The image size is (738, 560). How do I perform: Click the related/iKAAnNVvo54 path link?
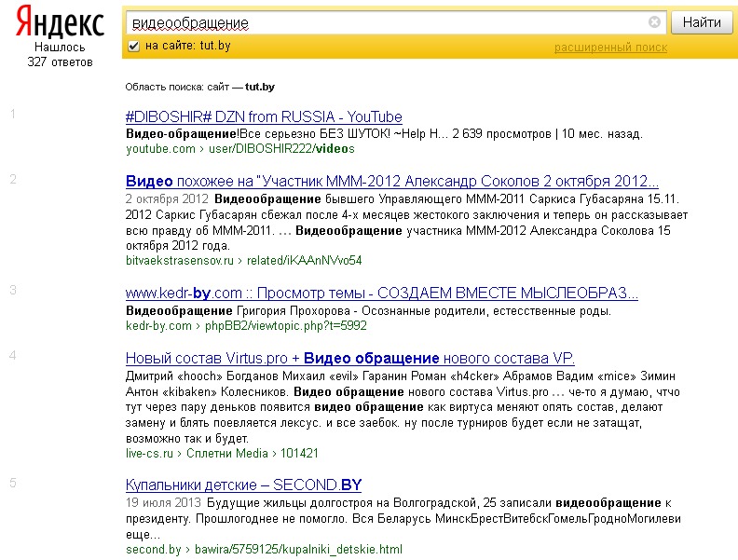[304, 260]
